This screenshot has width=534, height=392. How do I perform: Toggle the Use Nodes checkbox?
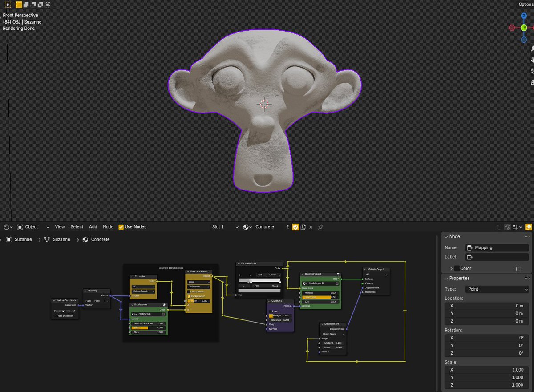tap(121, 227)
